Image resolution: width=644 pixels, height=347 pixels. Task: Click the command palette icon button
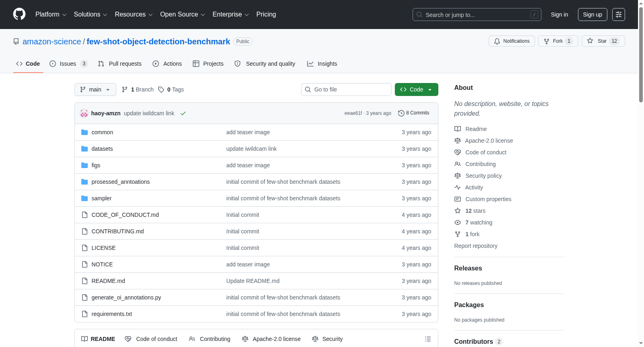(618, 15)
